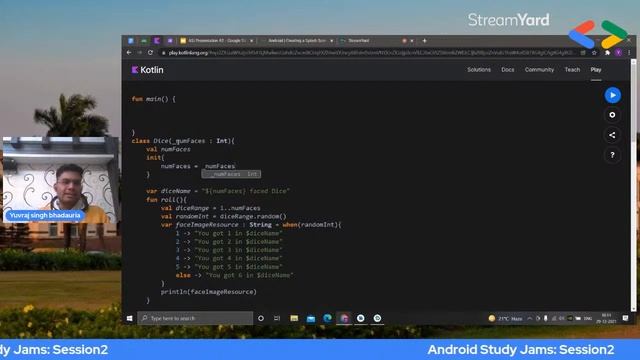Image resolution: width=640 pixels, height=360 pixels.
Task: Click the 'var faceImageResource' line
Action: (x=251, y=225)
